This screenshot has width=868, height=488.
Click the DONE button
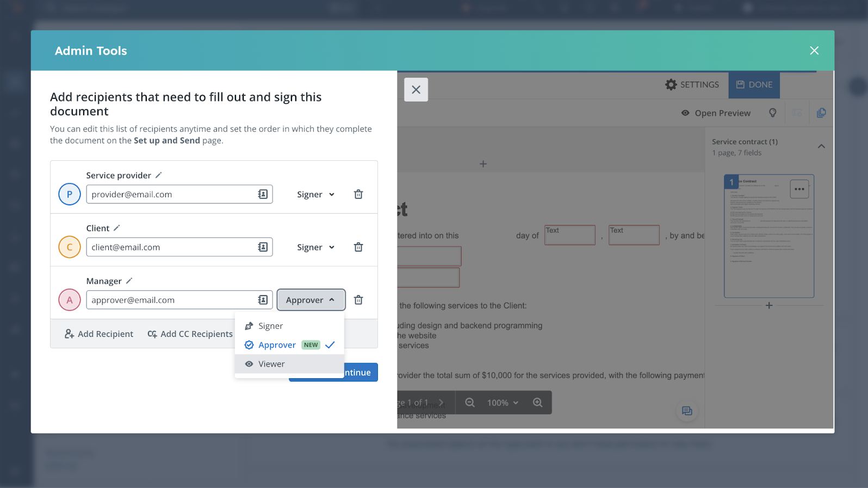(x=754, y=85)
